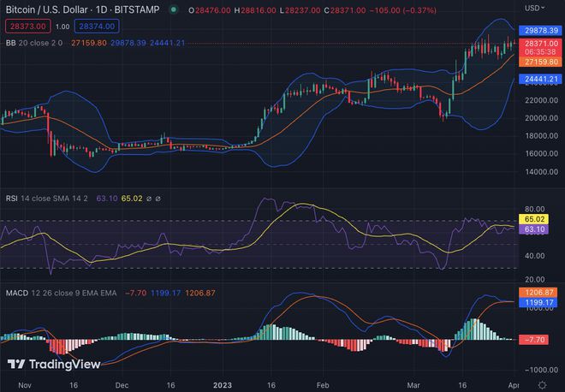Viewport: 565px width, 392px height.
Task: Click the BB basis value 27159.80 in legend
Action: click(89, 43)
